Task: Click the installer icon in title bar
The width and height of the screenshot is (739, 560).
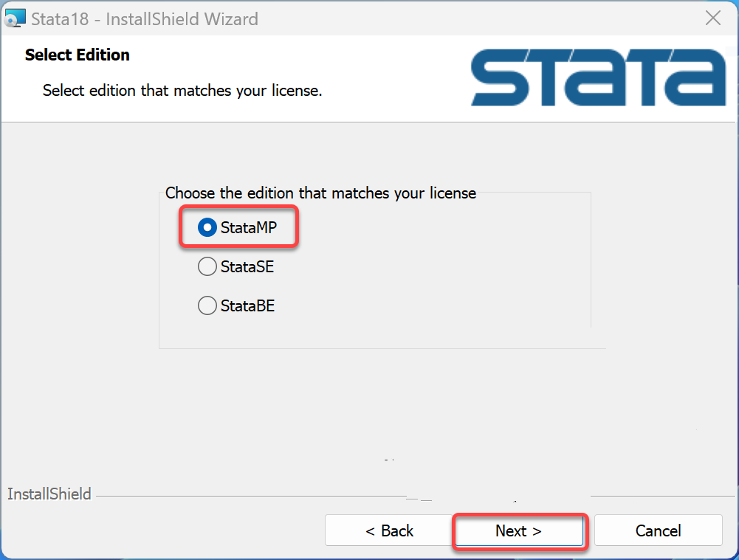Action: click(x=15, y=18)
